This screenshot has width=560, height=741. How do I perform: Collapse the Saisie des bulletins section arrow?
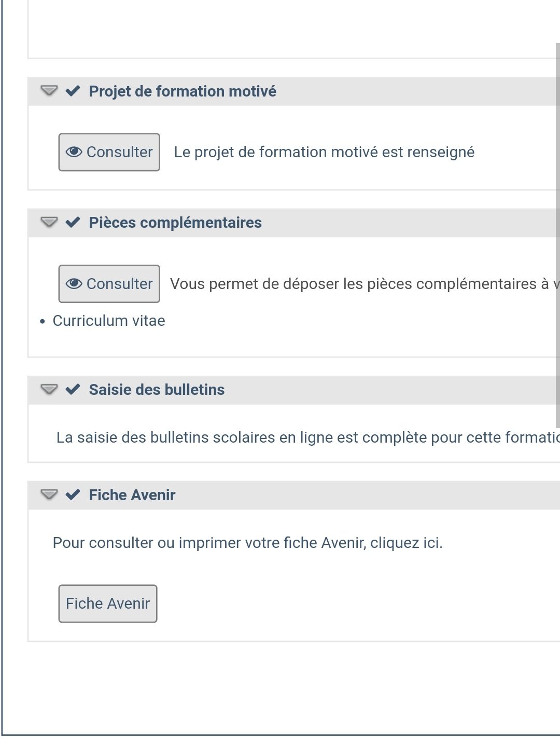tap(49, 390)
